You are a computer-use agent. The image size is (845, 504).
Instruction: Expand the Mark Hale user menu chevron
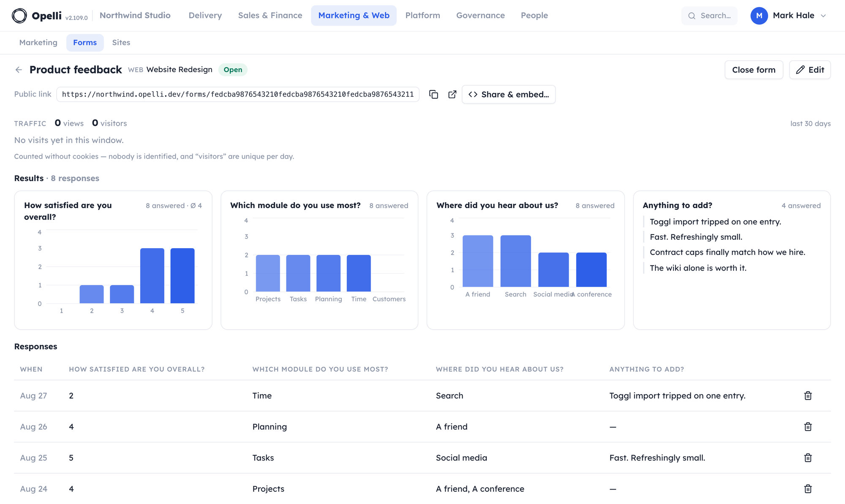[823, 16]
